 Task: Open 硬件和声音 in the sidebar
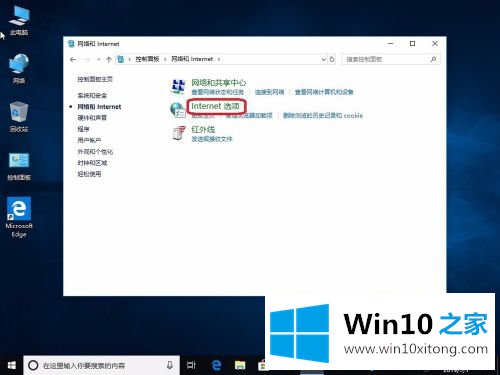point(92,118)
